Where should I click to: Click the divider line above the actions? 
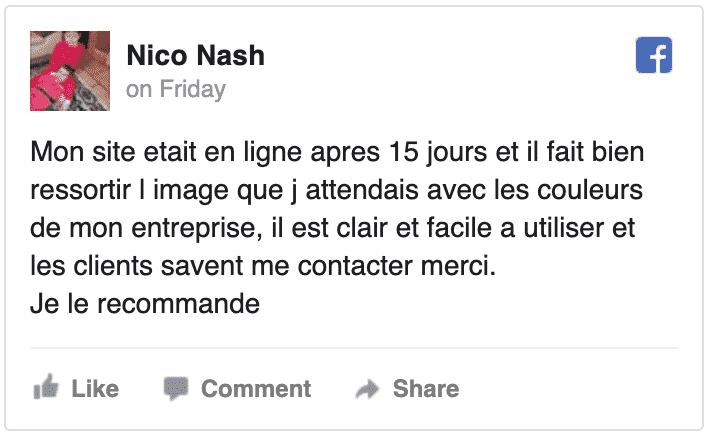354,348
